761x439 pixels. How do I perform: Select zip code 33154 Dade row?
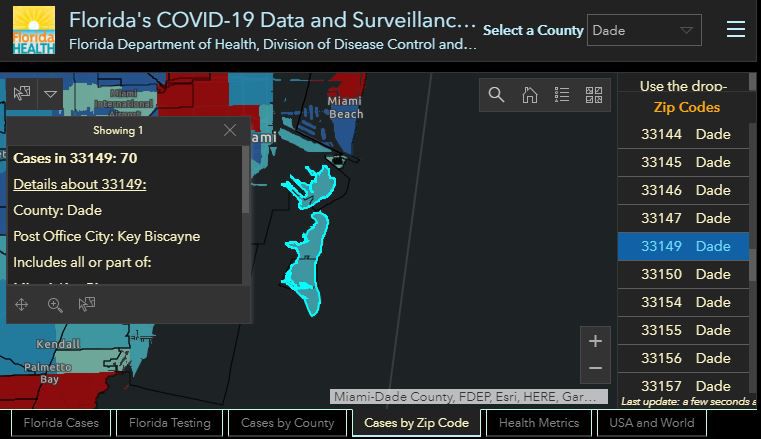coord(683,302)
